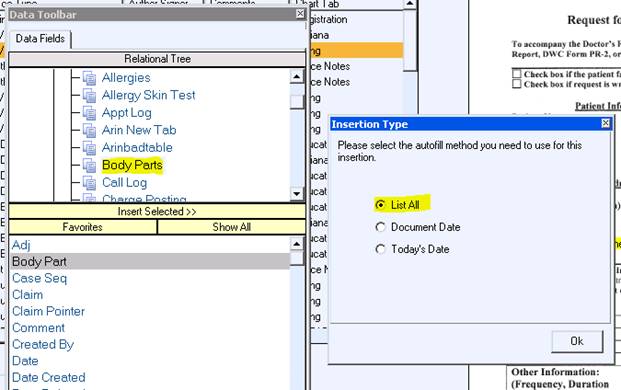Close the Insertion Type dialog
621x390 pixels.
point(606,124)
